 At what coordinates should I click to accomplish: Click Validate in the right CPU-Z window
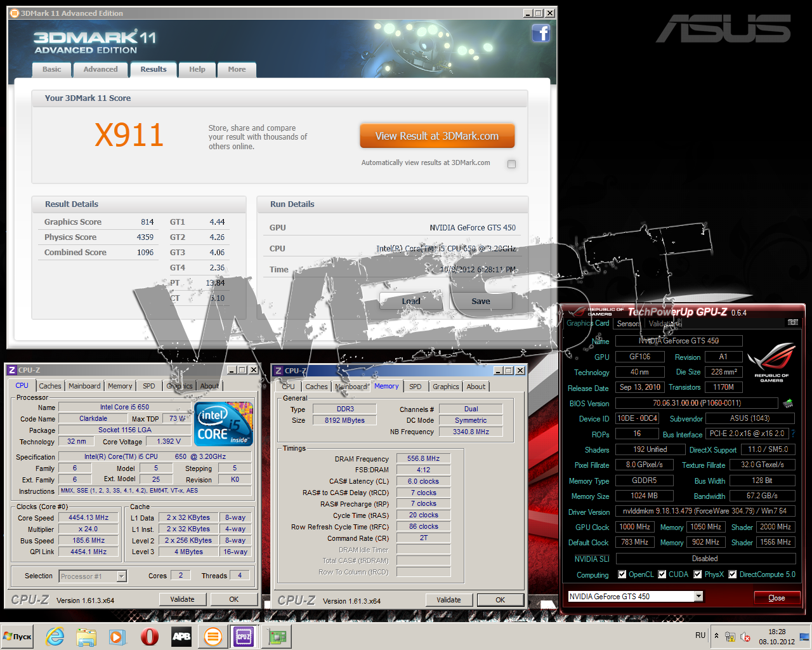[449, 600]
